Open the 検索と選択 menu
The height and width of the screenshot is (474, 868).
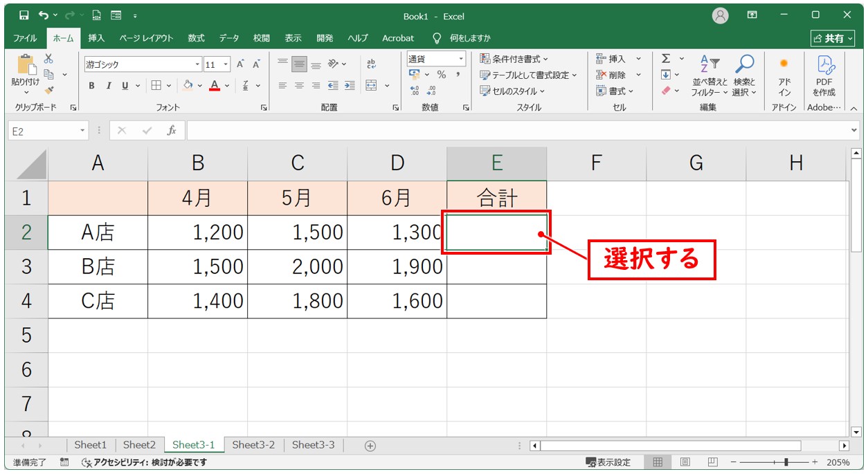(745, 75)
